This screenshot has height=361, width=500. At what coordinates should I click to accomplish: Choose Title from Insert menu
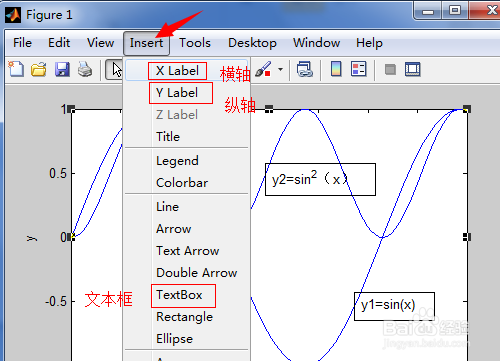pyautogui.click(x=187, y=137)
